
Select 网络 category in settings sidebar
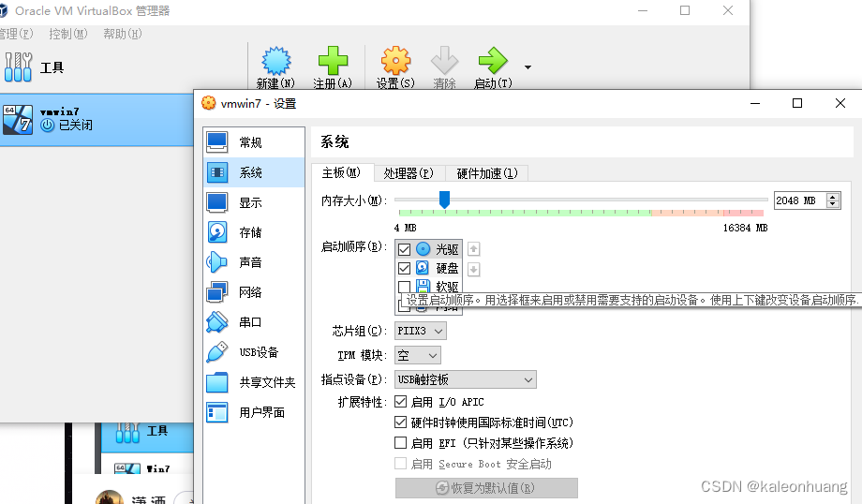click(254, 292)
